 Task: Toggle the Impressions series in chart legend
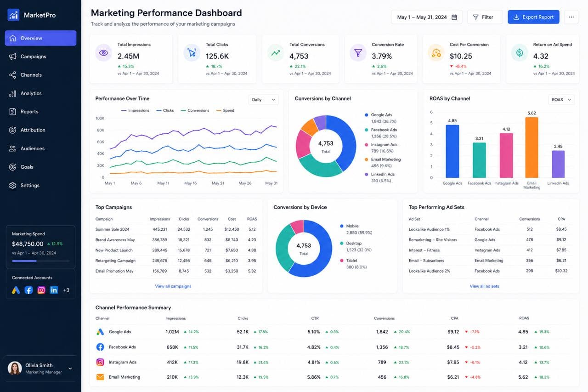135,110
